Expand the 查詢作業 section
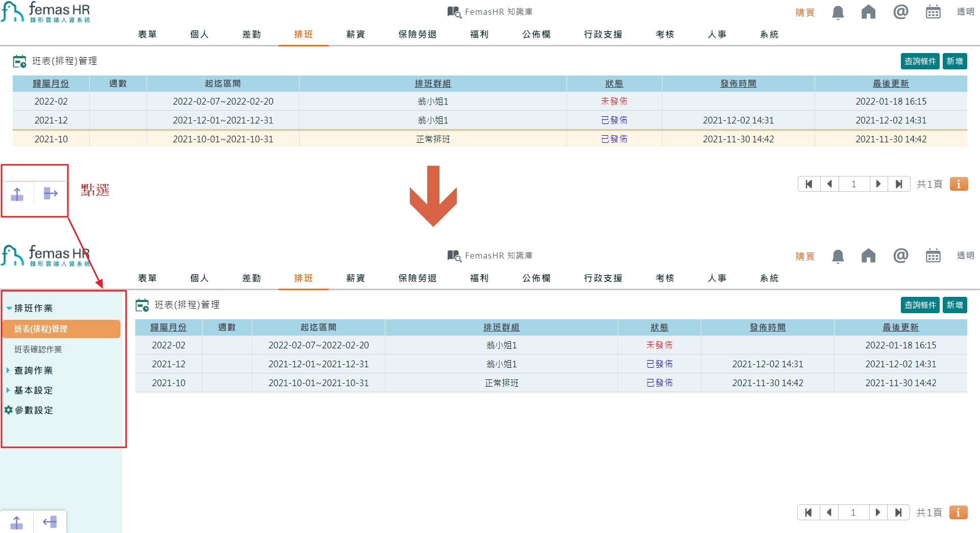 coord(8,370)
